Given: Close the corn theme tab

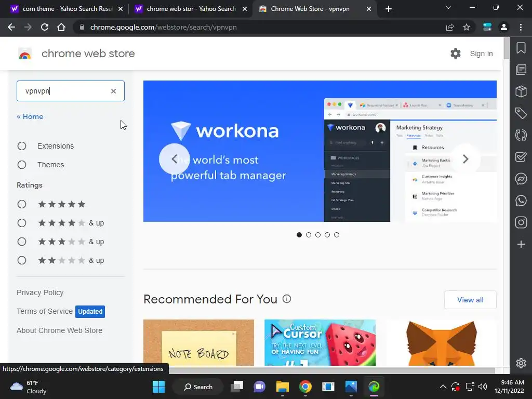Looking at the screenshot, I should click(x=121, y=9).
